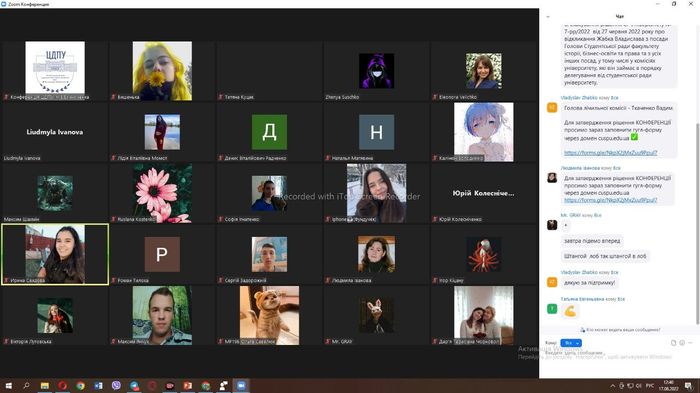The height and width of the screenshot is (393, 700).
Task: Click 'Кто может видеть ваши сообщения?' notice
Action: pyautogui.click(x=620, y=330)
